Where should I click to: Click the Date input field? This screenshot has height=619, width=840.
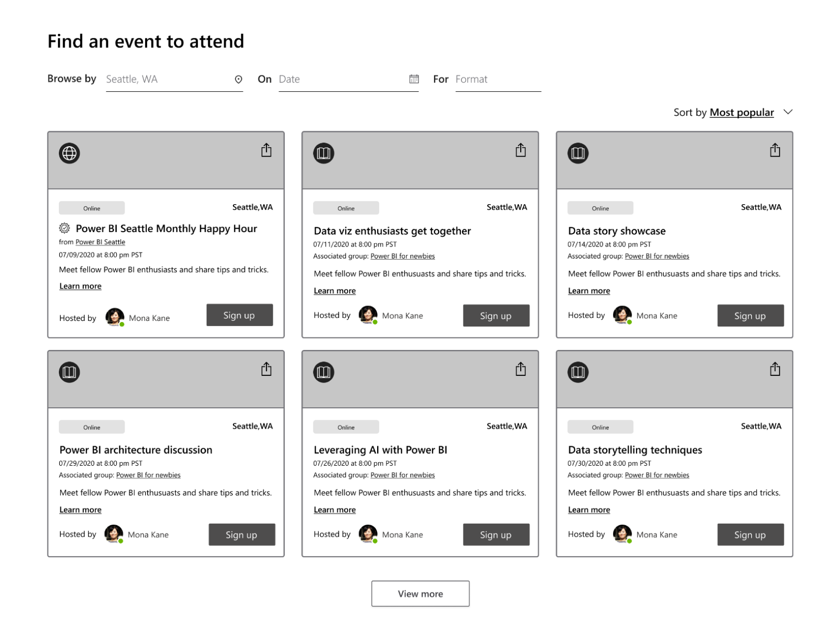click(342, 79)
